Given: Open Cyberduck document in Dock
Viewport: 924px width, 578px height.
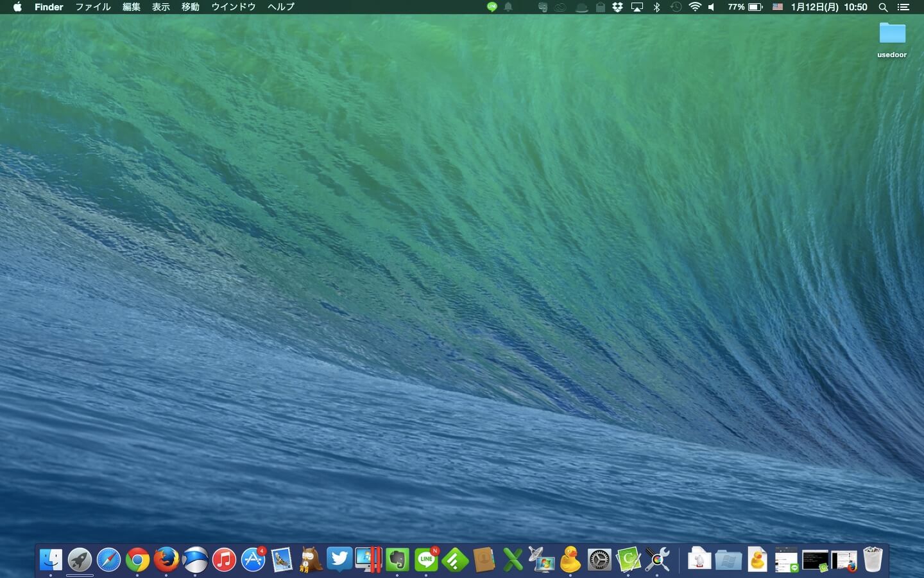Looking at the screenshot, I should 757,559.
